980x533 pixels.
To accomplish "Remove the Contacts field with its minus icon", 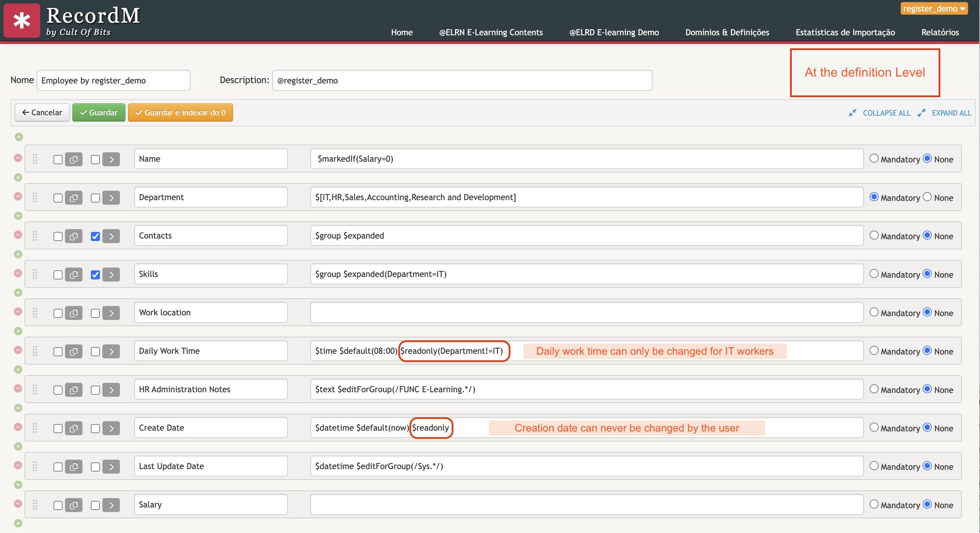I will click(18, 235).
